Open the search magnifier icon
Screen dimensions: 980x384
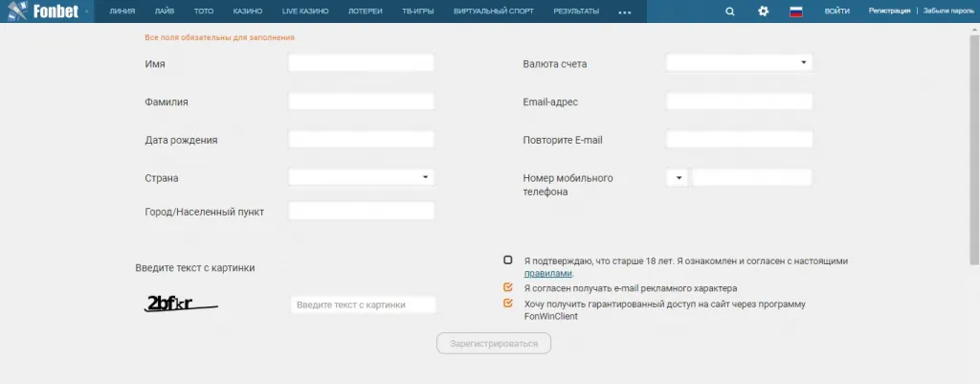730,11
